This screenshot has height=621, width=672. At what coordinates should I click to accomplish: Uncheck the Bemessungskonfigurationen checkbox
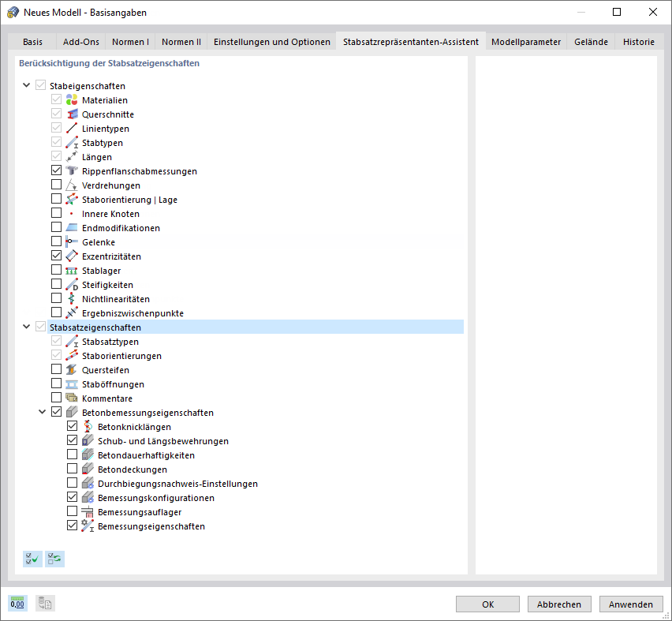coord(72,497)
